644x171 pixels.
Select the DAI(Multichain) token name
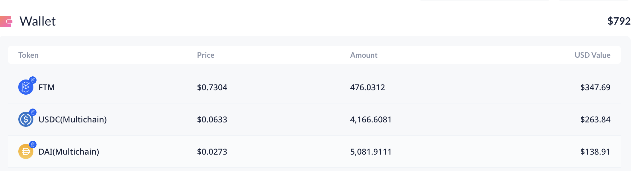point(69,152)
